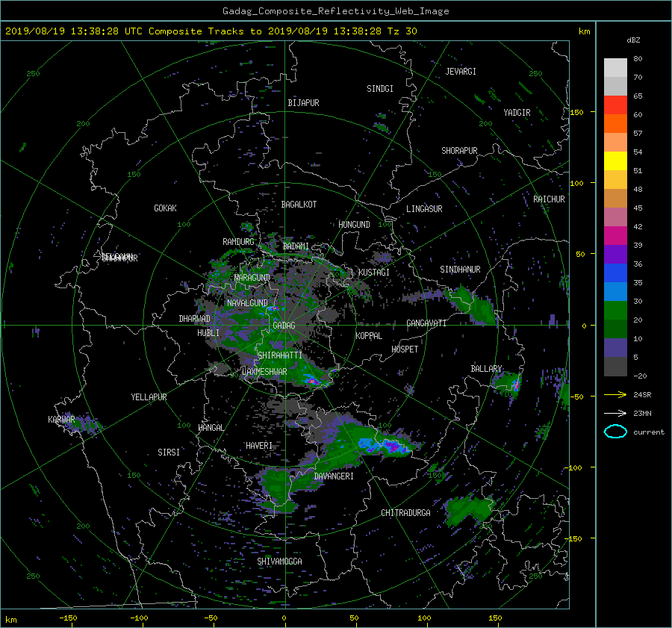Screen dimensions: 672x628
Task: Click the RAMDURG city label
Action: [x=238, y=242]
